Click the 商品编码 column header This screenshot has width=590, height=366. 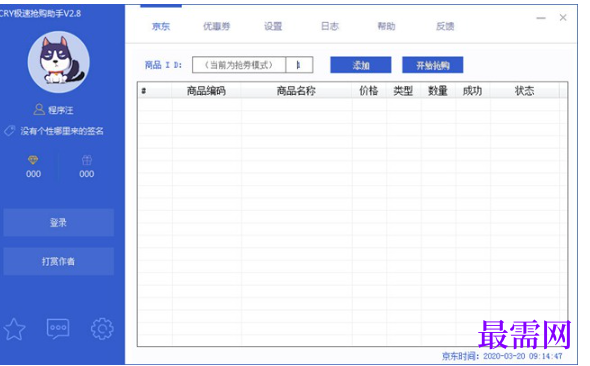(x=206, y=91)
